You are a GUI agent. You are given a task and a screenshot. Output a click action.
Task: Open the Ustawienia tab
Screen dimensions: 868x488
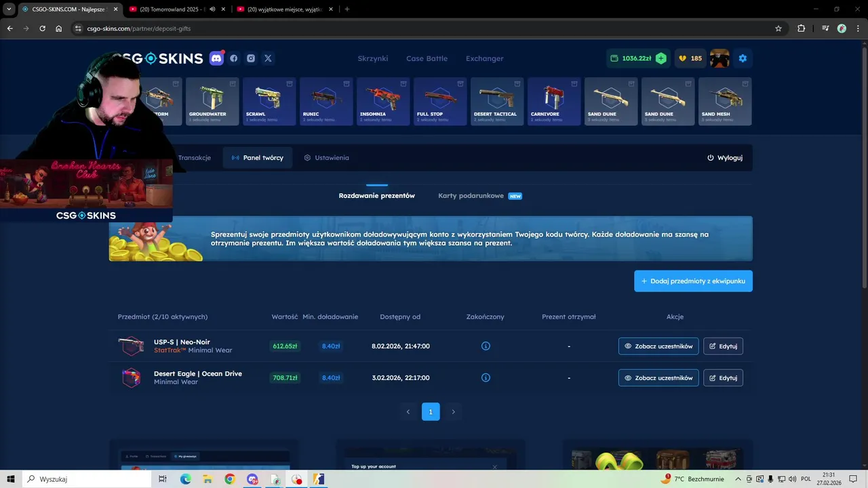coord(326,158)
